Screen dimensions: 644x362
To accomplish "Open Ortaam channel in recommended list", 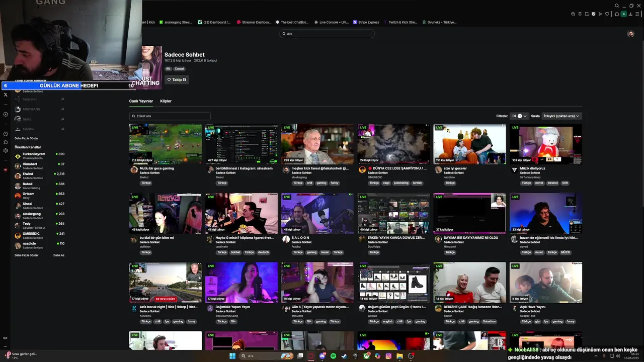I will 39,196.
